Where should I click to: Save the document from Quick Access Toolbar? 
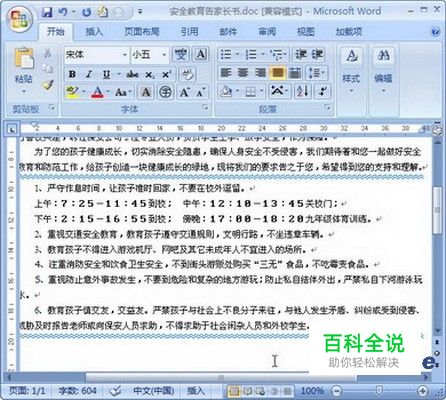pyautogui.click(x=47, y=12)
